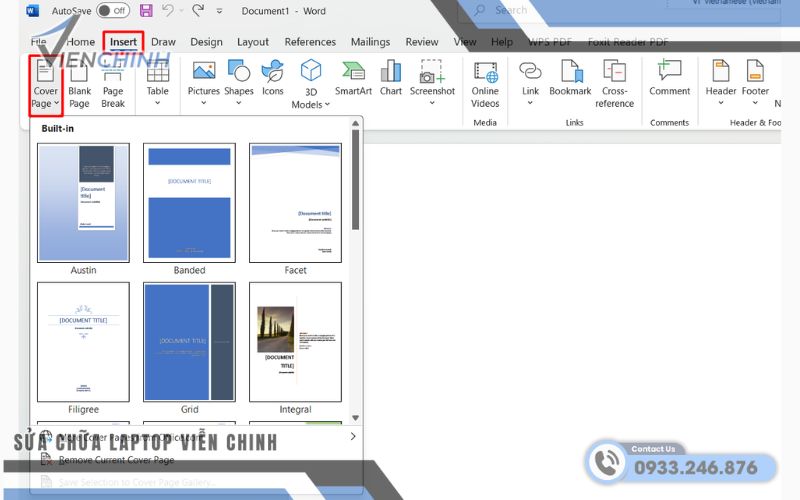This screenshot has width=800, height=500.
Task: Insert a SmartArt graphic
Action: click(x=353, y=78)
